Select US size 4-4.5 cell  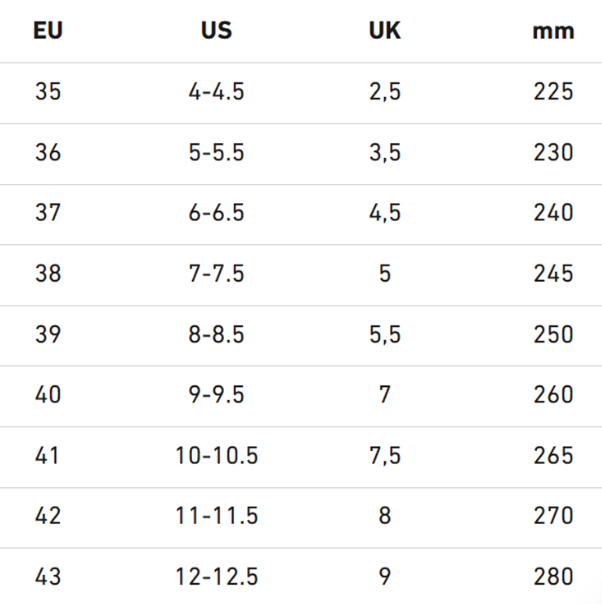coord(216,92)
